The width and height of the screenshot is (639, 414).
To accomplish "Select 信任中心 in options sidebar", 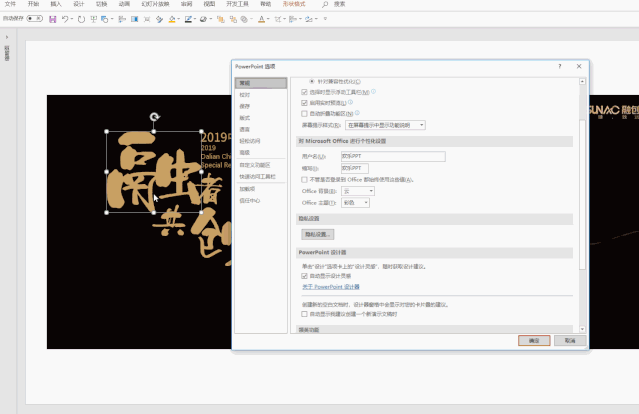I will point(250,200).
